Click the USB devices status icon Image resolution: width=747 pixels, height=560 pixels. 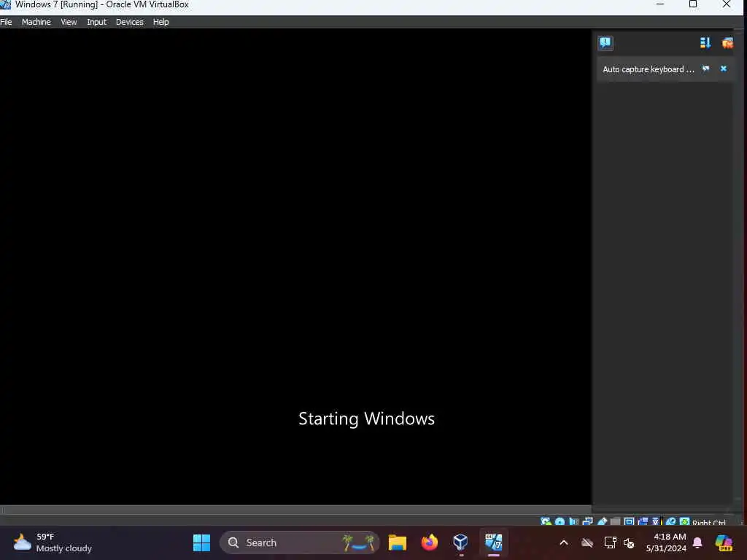(x=602, y=522)
